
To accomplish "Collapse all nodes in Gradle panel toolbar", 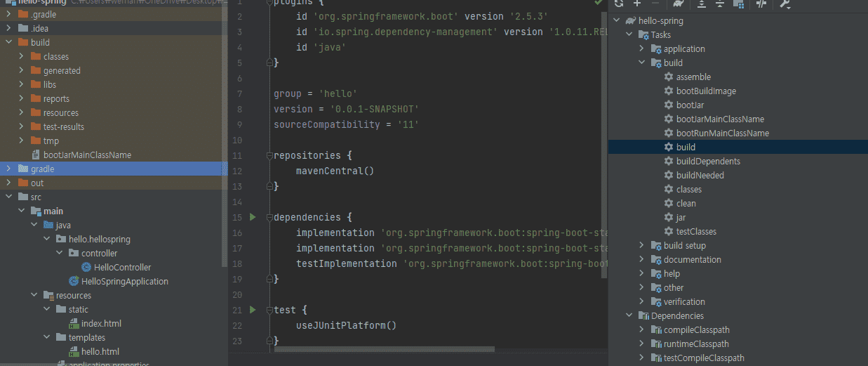I will (719, 4).
